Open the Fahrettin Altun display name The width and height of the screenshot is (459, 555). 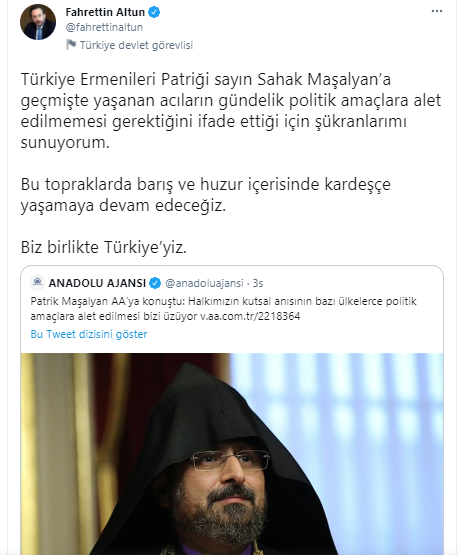(105, 12)
